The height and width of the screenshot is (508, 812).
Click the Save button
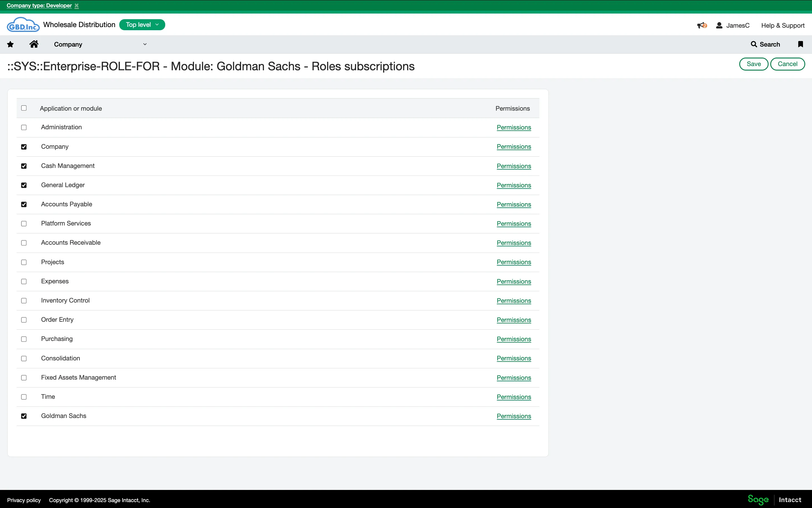[x=754, y=64]
